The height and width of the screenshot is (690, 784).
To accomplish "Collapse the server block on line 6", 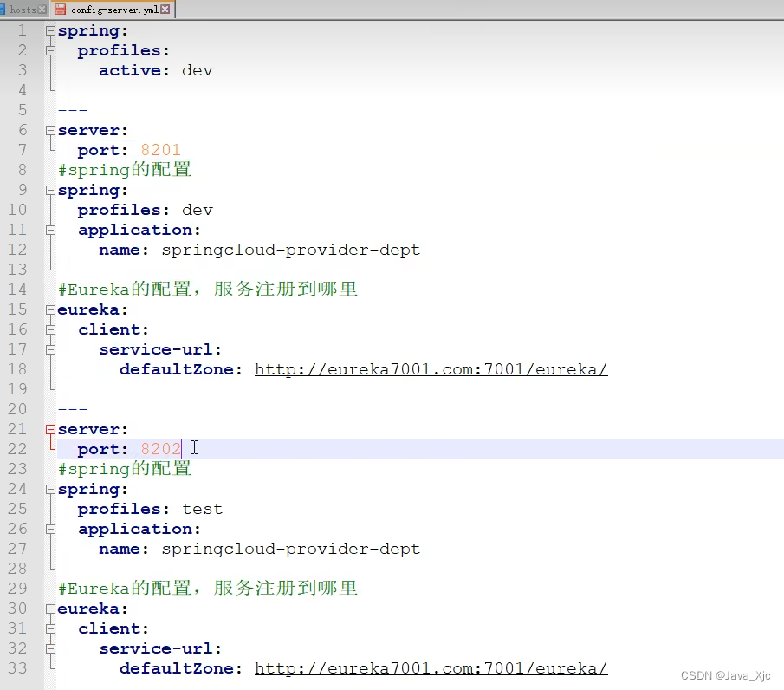I will (50, 130).
